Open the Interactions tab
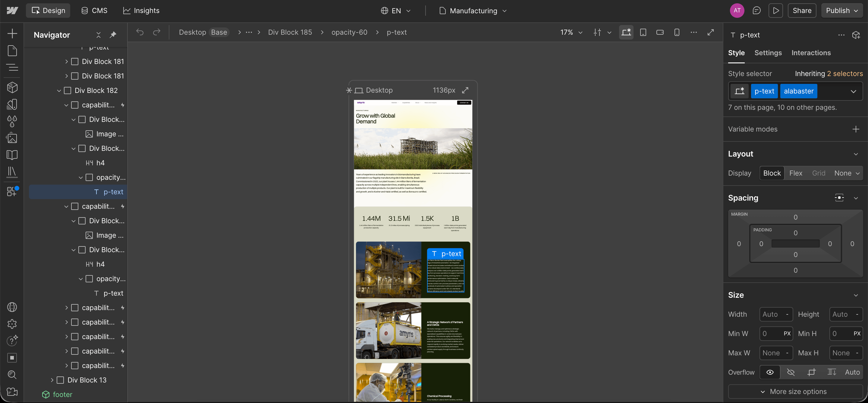 pos(811,52)
